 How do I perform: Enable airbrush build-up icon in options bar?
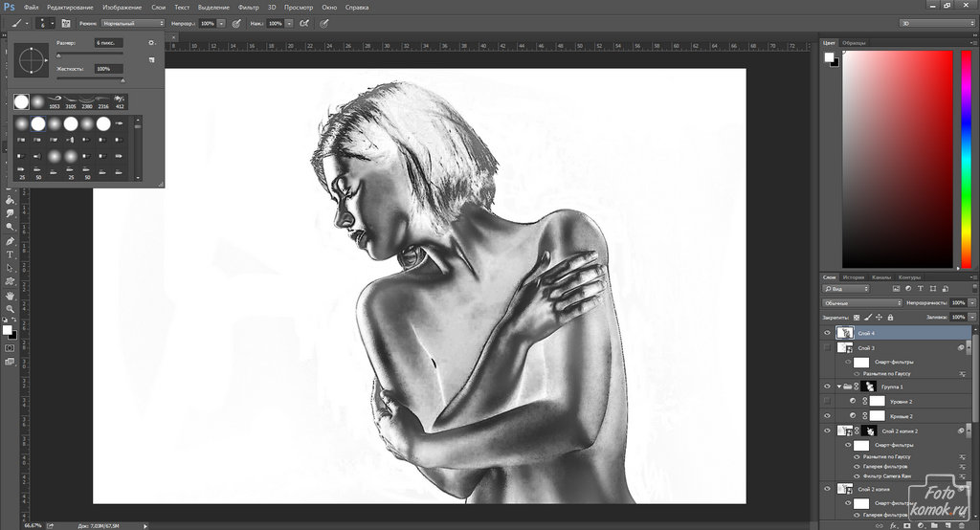coord(304,22)
